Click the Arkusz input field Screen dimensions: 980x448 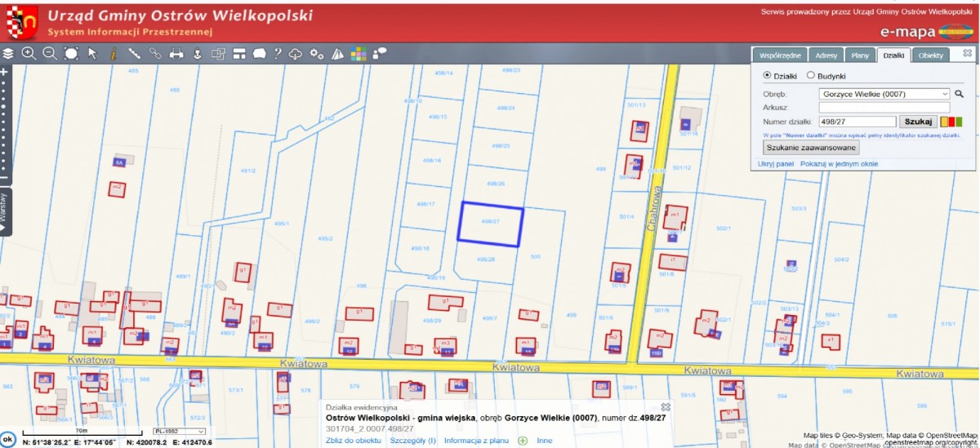[884, 107]
